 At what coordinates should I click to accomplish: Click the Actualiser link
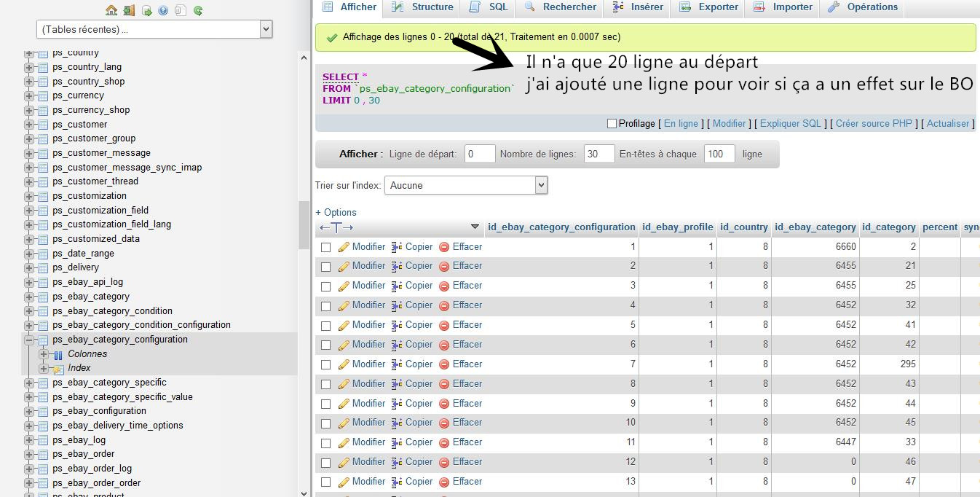(x=948, y=124)
